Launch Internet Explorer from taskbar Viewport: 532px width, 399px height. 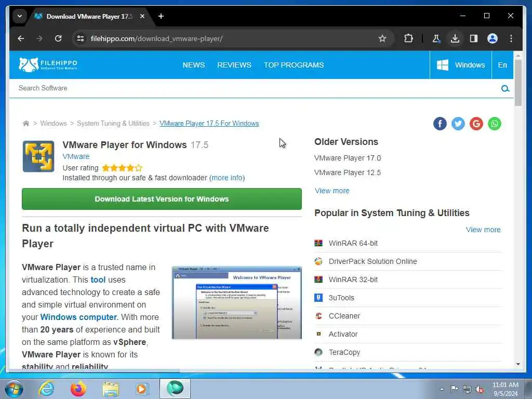click(x=46, y=389)
